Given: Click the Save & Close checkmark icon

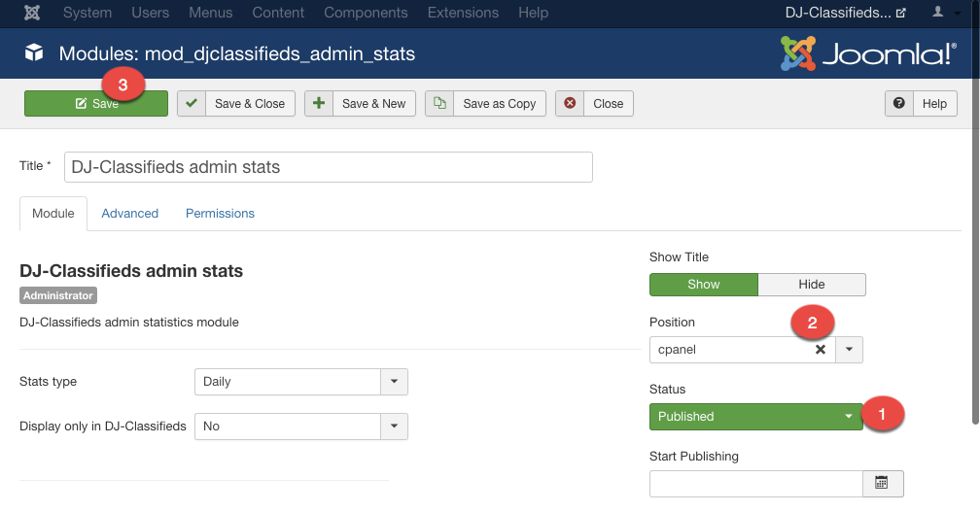Looking at the screenshot, I should 192,104.
